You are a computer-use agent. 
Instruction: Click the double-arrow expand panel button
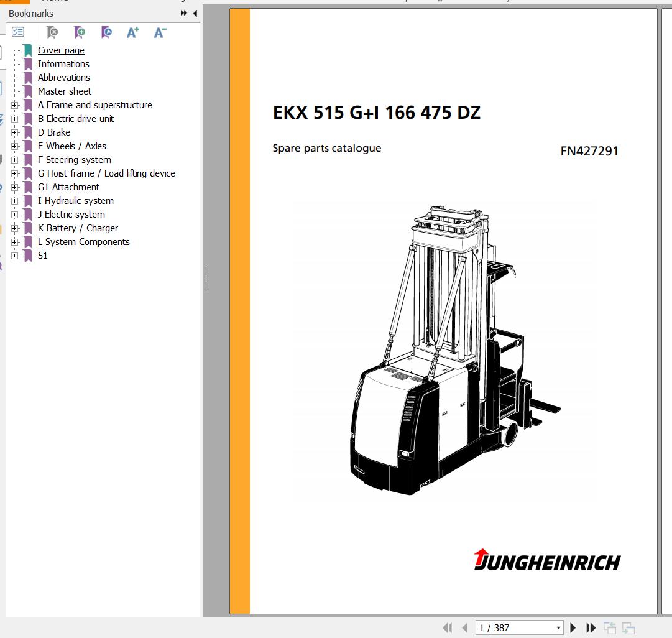184,13
